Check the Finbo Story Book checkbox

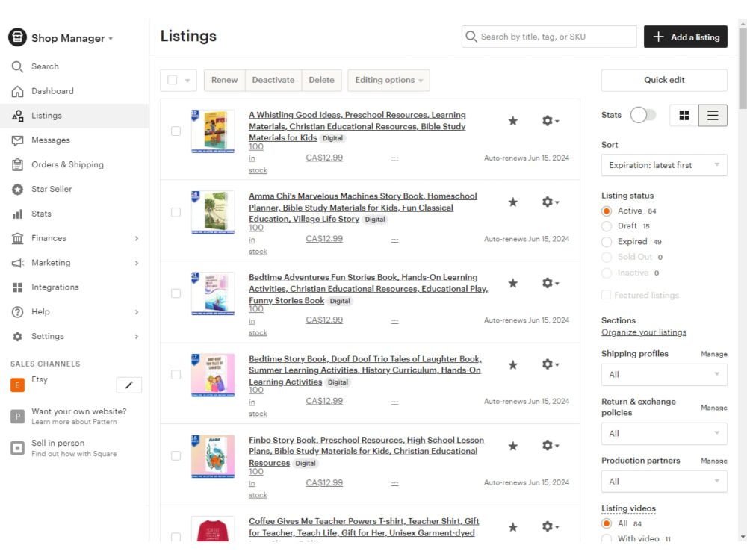176,455
